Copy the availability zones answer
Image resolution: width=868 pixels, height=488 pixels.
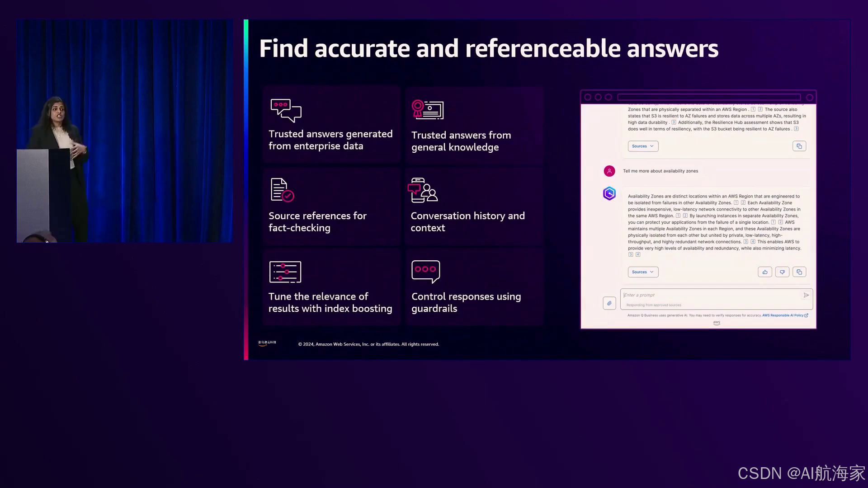tap(799, 272)
